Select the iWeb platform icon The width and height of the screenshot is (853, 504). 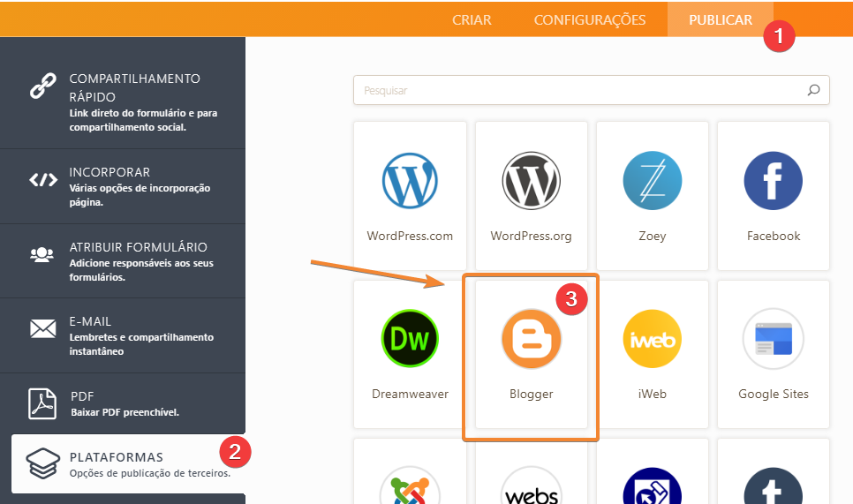click(652, 339)
